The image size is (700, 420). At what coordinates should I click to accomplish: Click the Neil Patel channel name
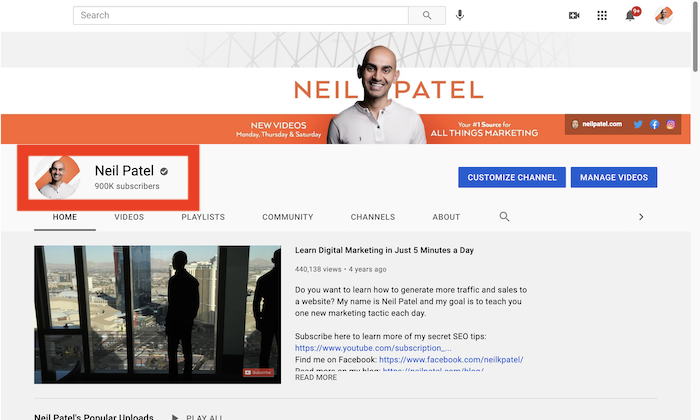point(124,170)
